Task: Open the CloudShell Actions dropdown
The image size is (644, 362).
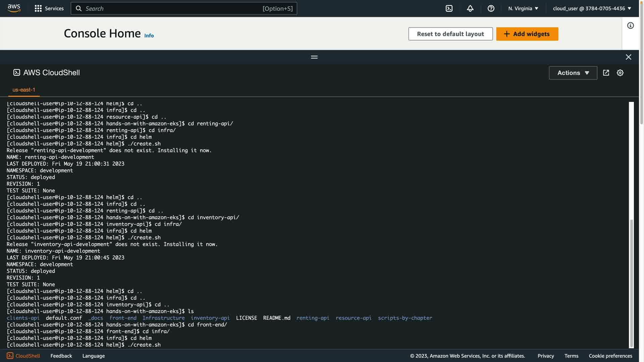Action: coord(573,73)
